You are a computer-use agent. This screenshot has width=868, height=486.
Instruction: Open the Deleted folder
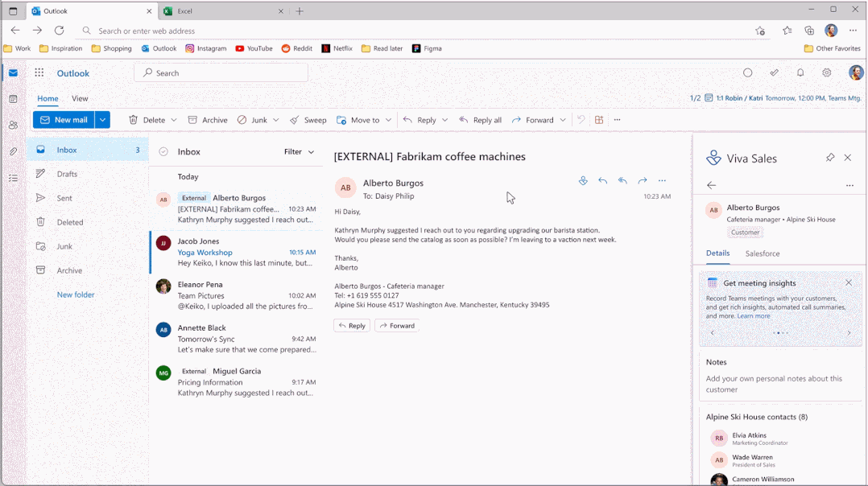point(88,222)
